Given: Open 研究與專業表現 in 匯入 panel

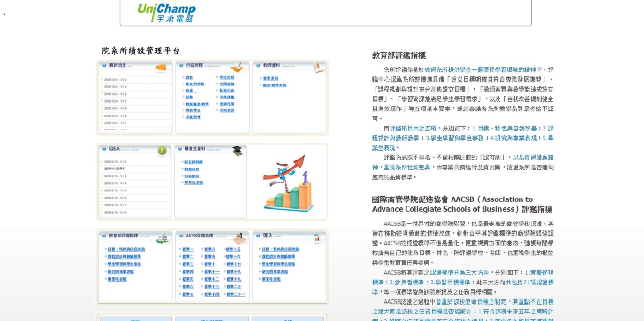Looking at the screenshot, I should click(x=275, y=272).
